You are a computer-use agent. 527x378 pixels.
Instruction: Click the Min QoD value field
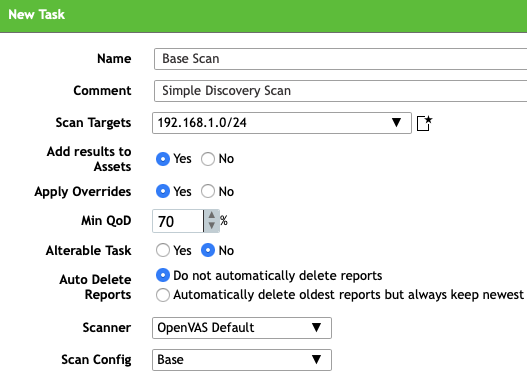[x=178, y=221]
